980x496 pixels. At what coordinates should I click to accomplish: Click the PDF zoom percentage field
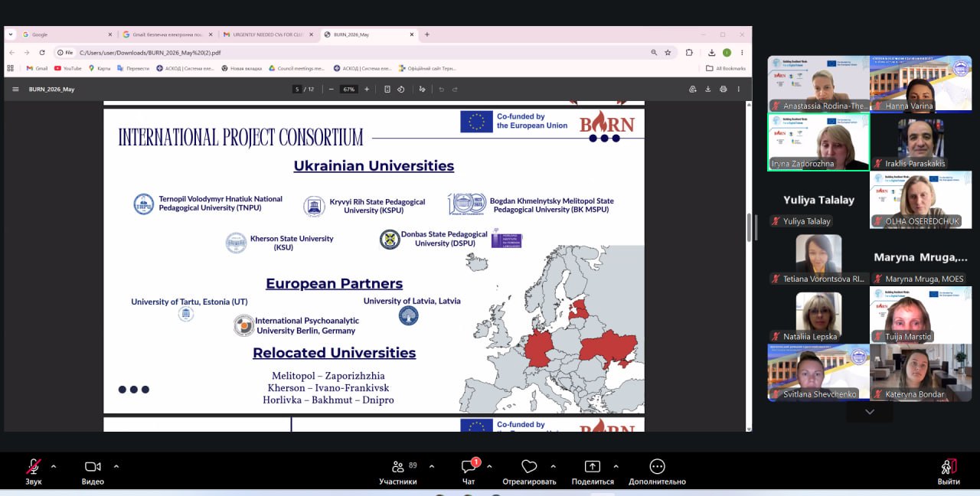(349, 89)
